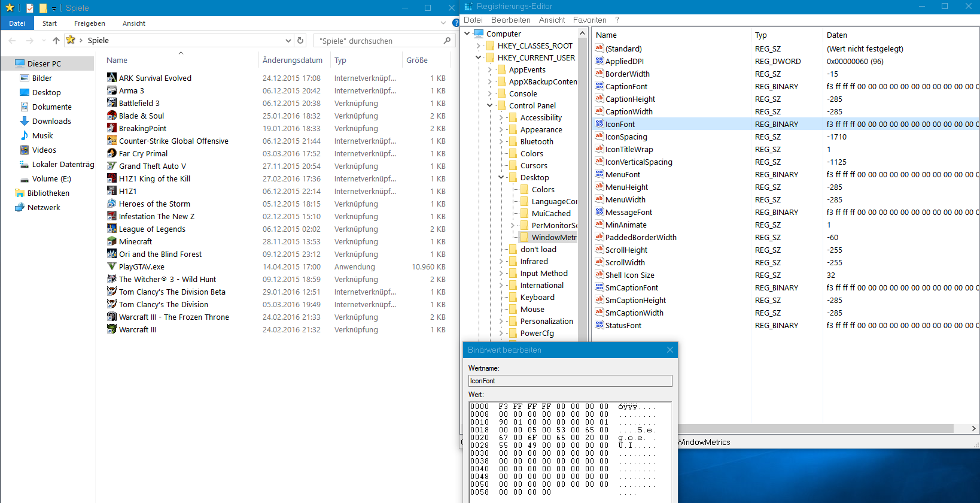Select the PlayGTAV.exe application icon
Image resolution: width=980 pixels, height=503 pixels.
point(112,266)
